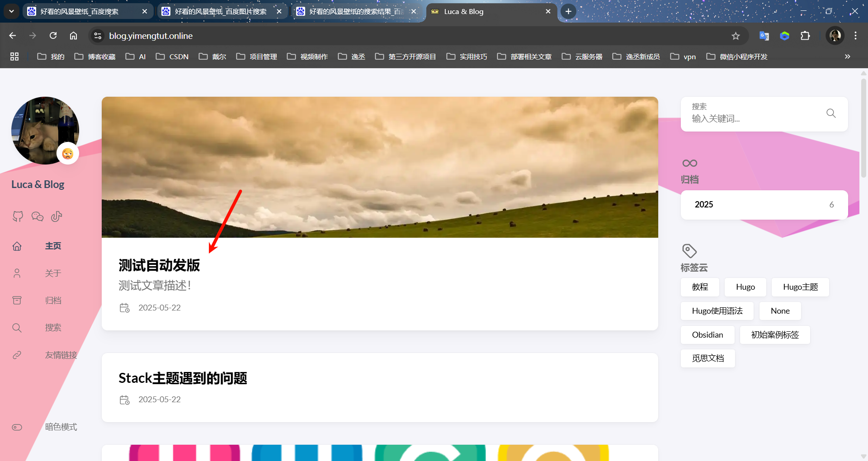Click the page vertical scrollbar
The width and height of the screenshot is (868, 461).
click(863, 129)
